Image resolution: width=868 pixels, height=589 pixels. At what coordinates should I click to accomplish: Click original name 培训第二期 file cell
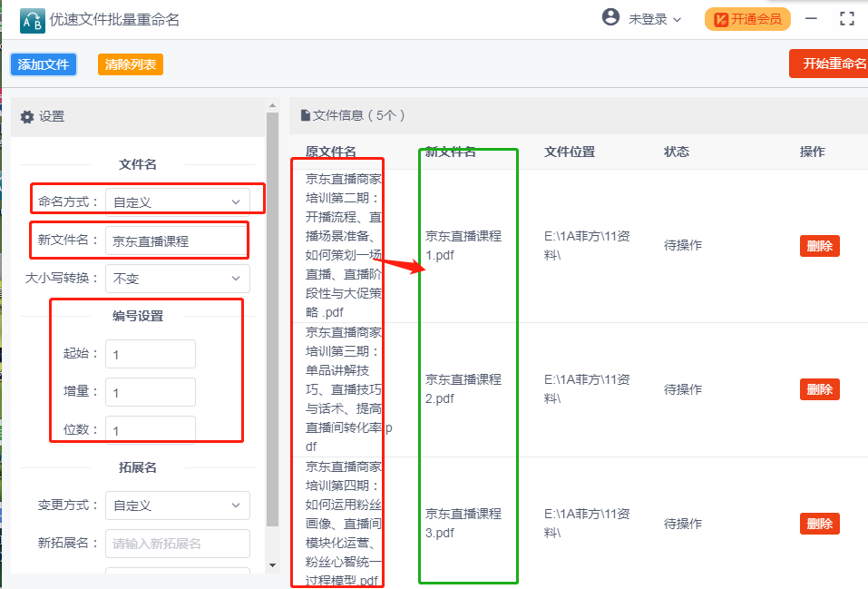(x=345, y=245)
